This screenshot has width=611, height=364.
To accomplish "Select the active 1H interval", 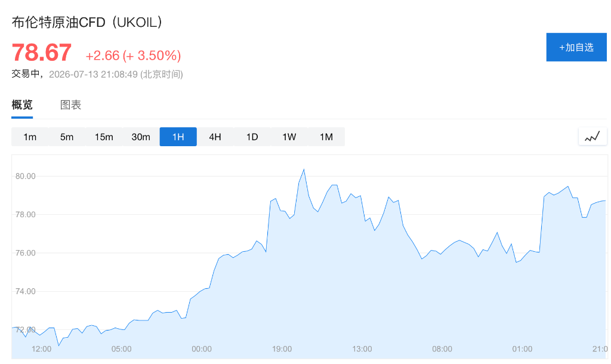I will [178, 137].
